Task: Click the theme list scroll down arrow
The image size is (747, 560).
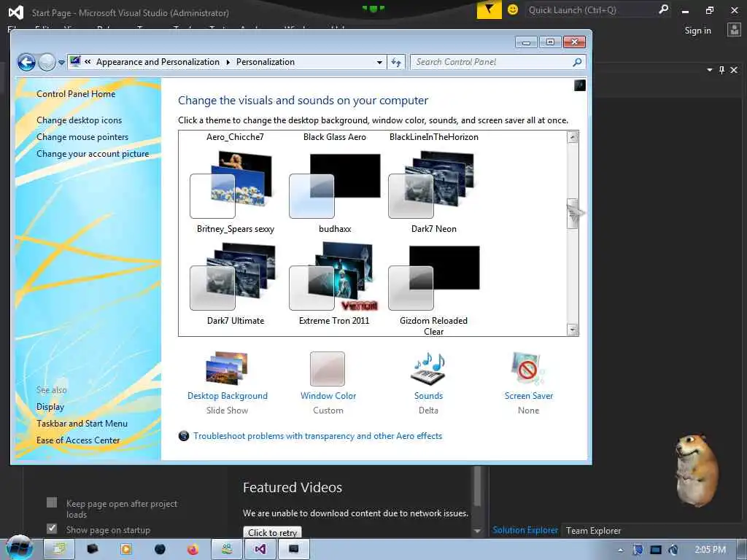Action: click(x=573, y=330)
